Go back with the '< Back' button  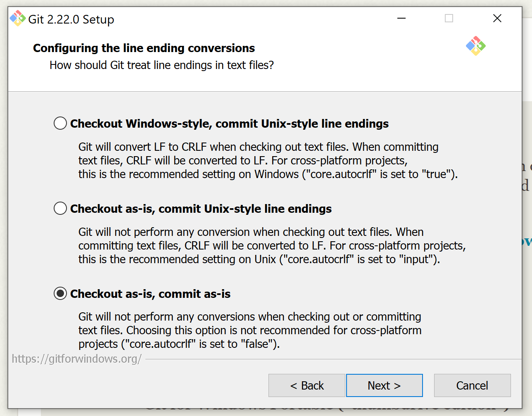pyautogui.click(x=307, y=385)
